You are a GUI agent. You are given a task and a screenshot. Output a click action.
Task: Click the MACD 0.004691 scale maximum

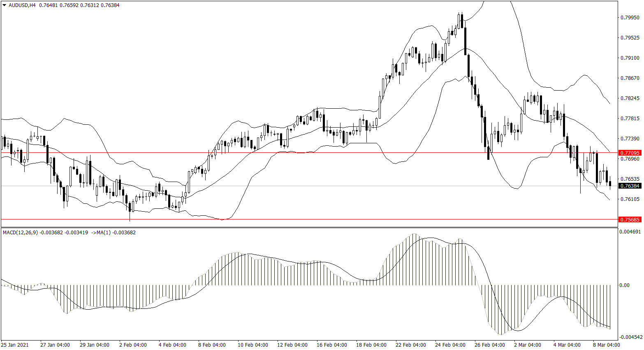coord(630,232)
